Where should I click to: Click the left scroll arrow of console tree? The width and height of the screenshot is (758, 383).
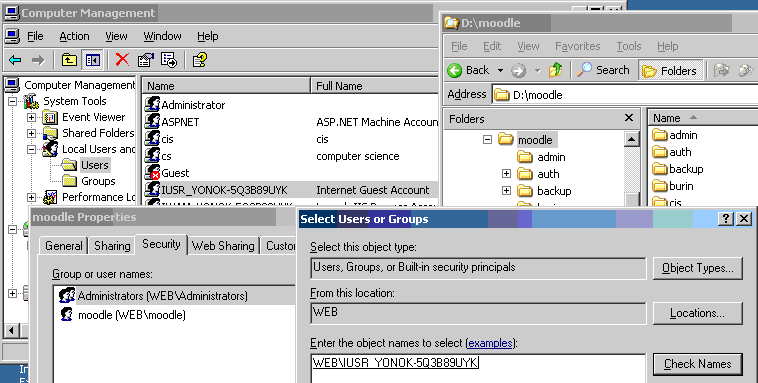click(12, 331)
